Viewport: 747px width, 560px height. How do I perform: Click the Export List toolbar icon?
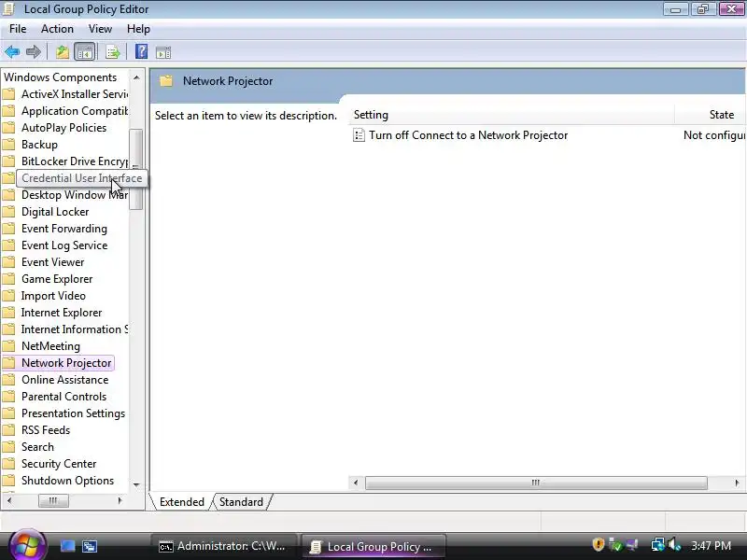coord(113,52)
